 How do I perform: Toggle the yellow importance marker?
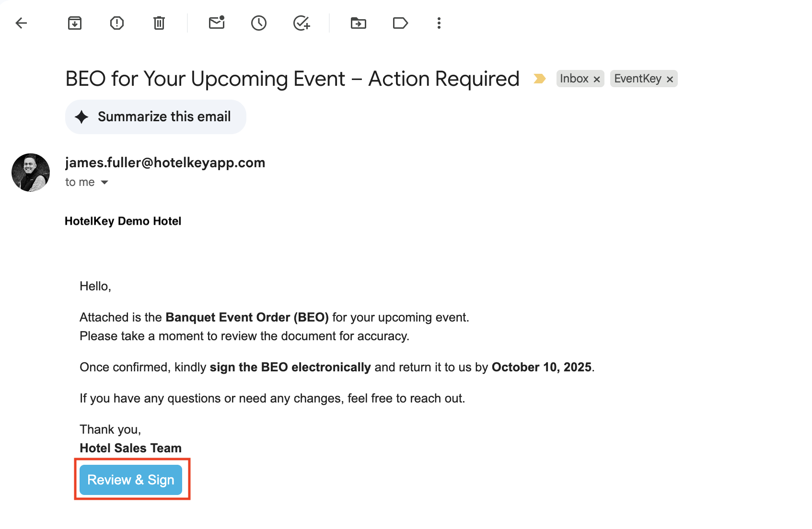point(540,79)
